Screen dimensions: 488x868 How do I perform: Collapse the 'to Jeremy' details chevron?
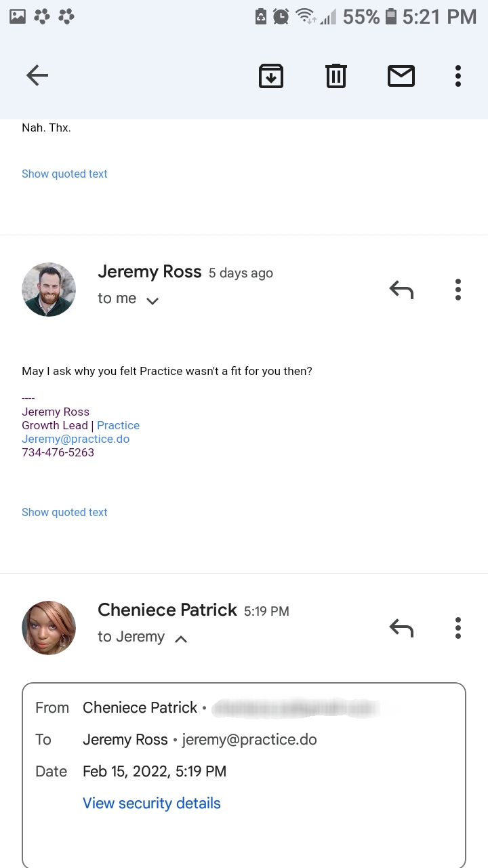tap(181, 638)
